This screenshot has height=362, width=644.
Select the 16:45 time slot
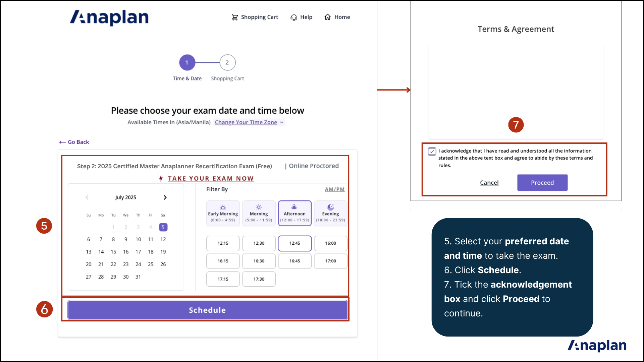coord(295,261)
